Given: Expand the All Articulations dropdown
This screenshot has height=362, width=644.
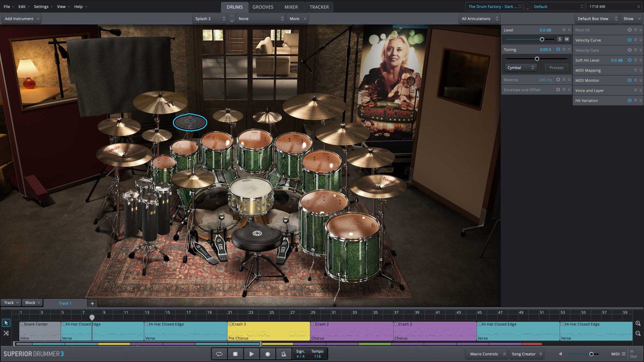Looking at the screenshot, I should point(480,19).
